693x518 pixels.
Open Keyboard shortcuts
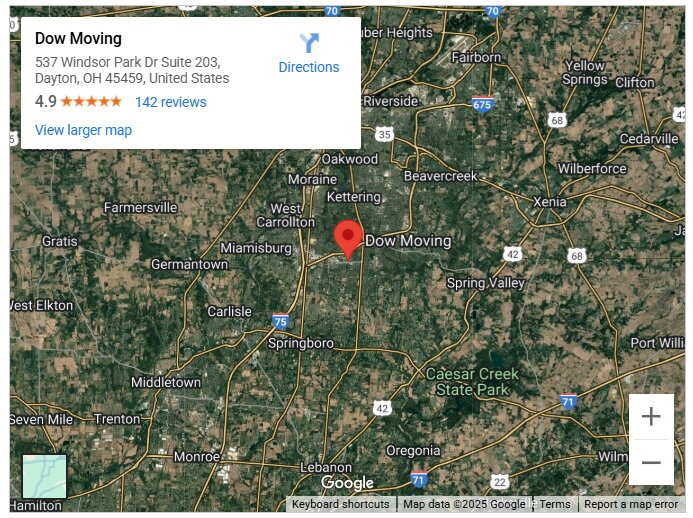[340, 504]
